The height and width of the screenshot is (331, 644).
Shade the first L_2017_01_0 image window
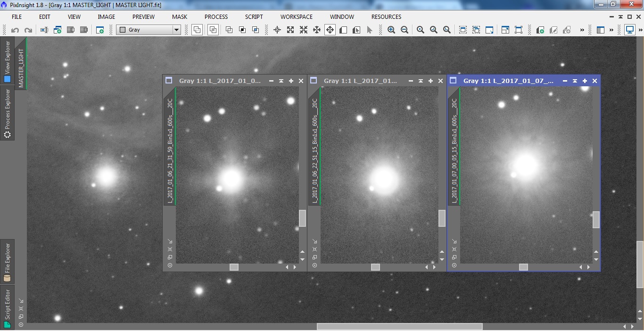[x=281, y=81]
